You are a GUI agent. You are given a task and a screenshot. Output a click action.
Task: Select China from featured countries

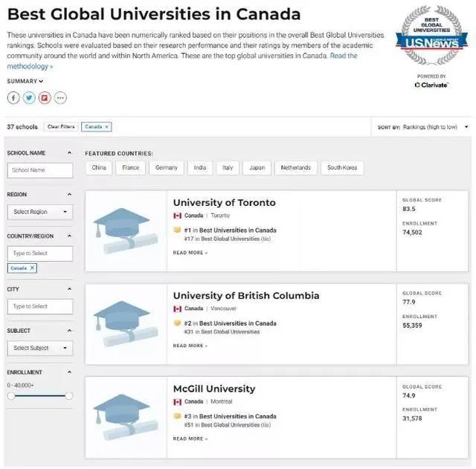99,168
